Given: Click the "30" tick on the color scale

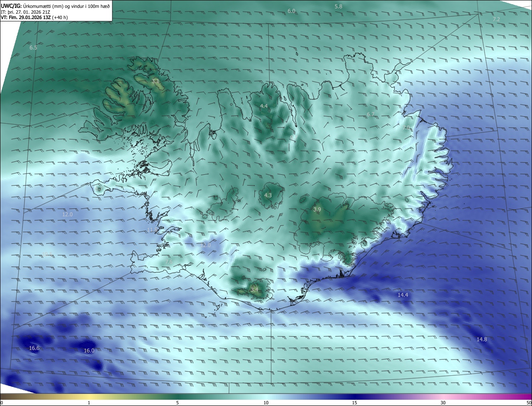Looking at the screenshot, I should click(x=443, y=403).
